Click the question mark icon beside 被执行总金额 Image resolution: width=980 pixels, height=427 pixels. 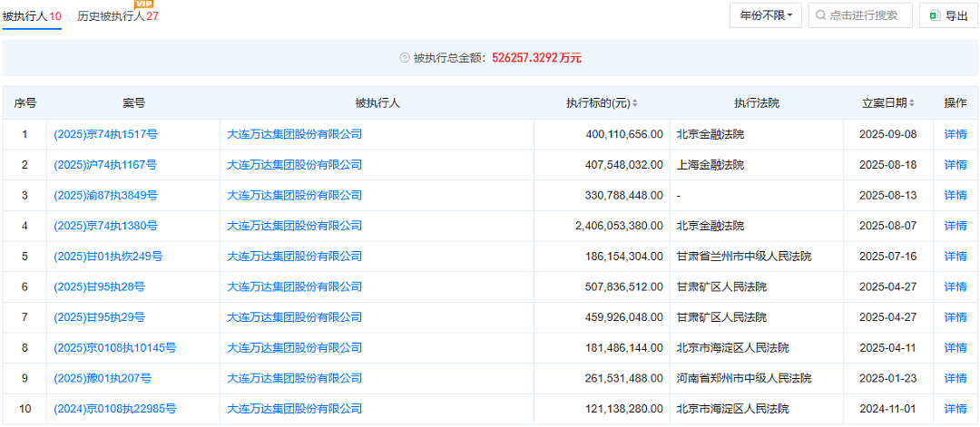[x=405, y=58]
